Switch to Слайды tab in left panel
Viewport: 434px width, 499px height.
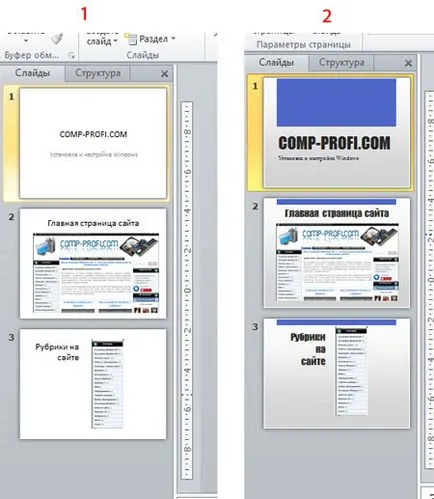click(32, 73)
